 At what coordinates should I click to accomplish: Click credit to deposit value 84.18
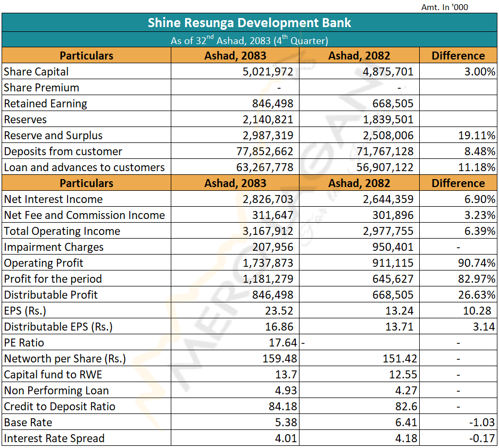pyautogui.click(x=282, y=406)
